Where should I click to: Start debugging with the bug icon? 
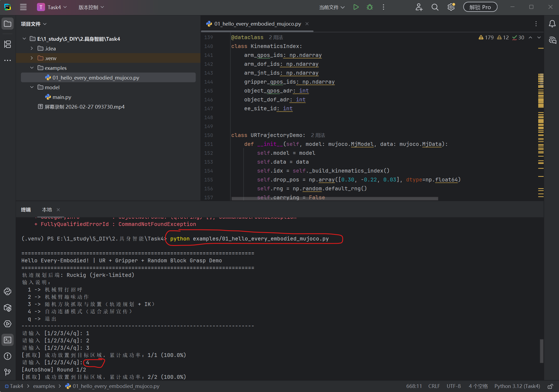tap(370, 7)
